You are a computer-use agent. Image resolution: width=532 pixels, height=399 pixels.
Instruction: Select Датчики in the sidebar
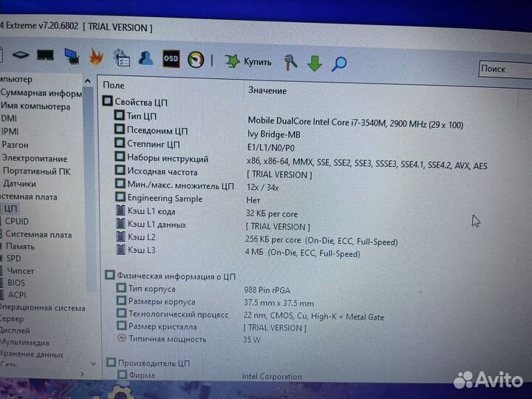tap(19, 184)
